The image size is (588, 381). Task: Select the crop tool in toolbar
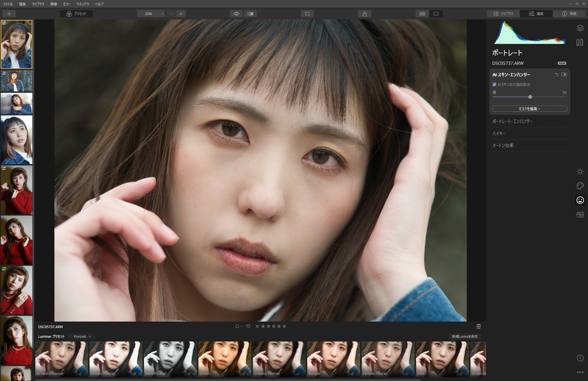tap(307, 14)
